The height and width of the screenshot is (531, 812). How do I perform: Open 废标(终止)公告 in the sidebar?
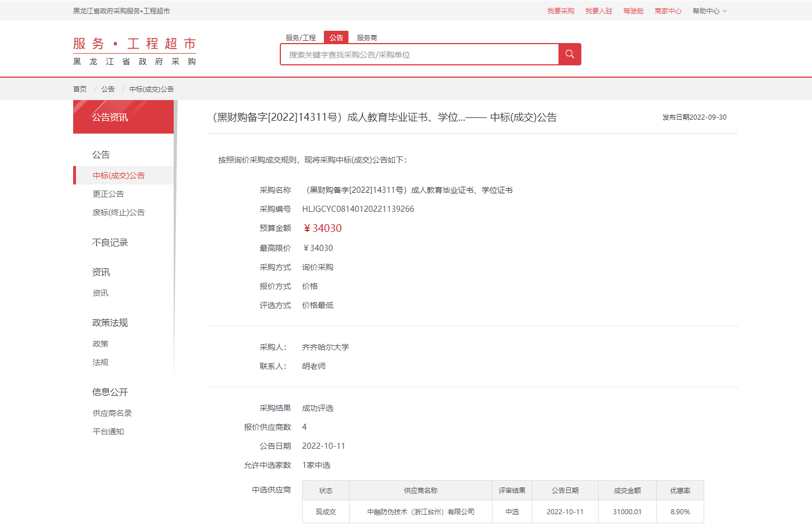pos(118,212)
